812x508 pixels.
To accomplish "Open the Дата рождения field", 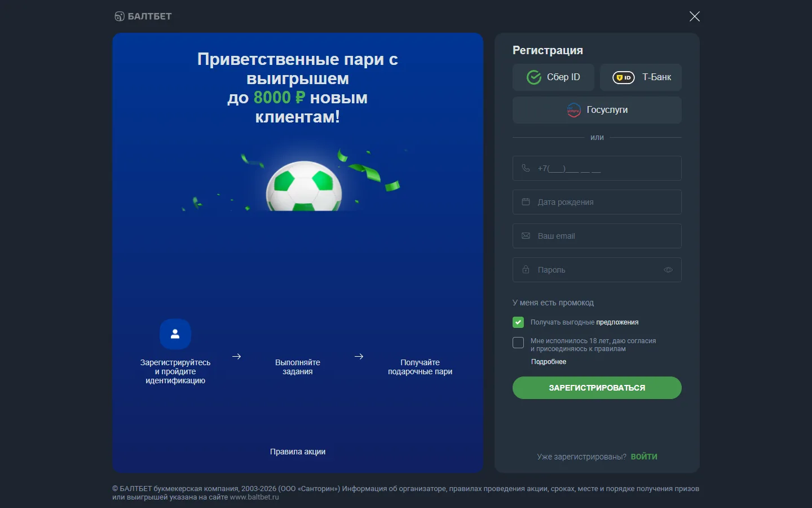I will click(597, 202).
